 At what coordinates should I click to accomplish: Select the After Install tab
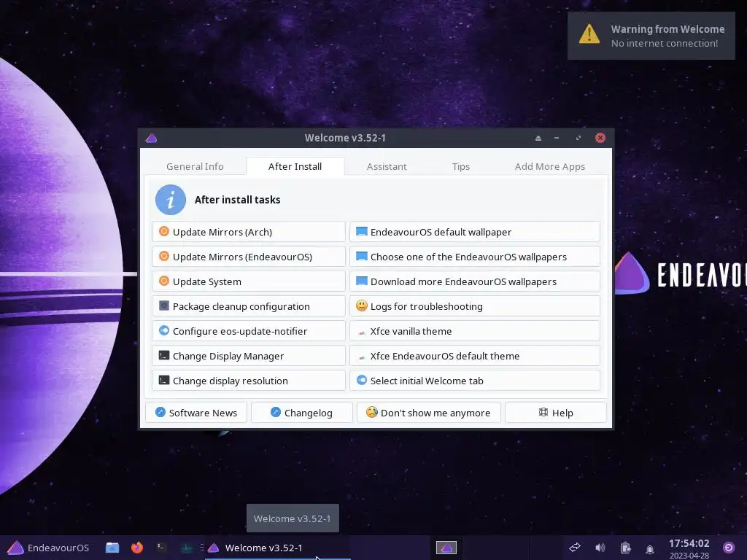click(x=295, y=166)
